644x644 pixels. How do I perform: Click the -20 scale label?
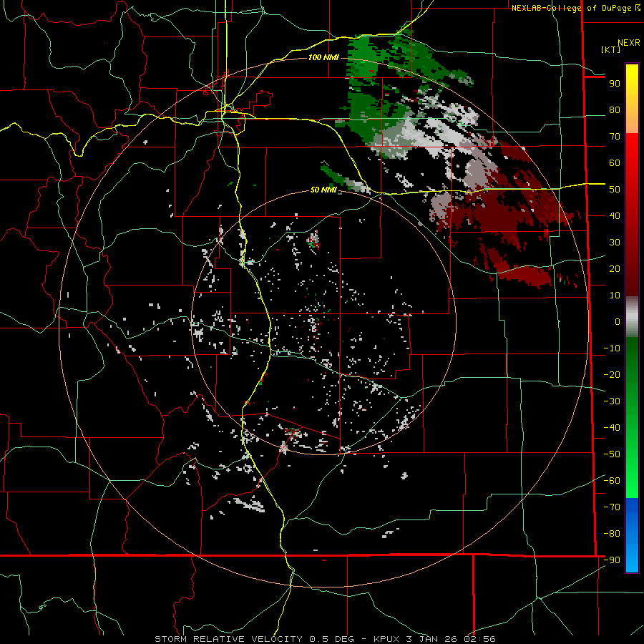pyautogui.click(x=612, y=374)
